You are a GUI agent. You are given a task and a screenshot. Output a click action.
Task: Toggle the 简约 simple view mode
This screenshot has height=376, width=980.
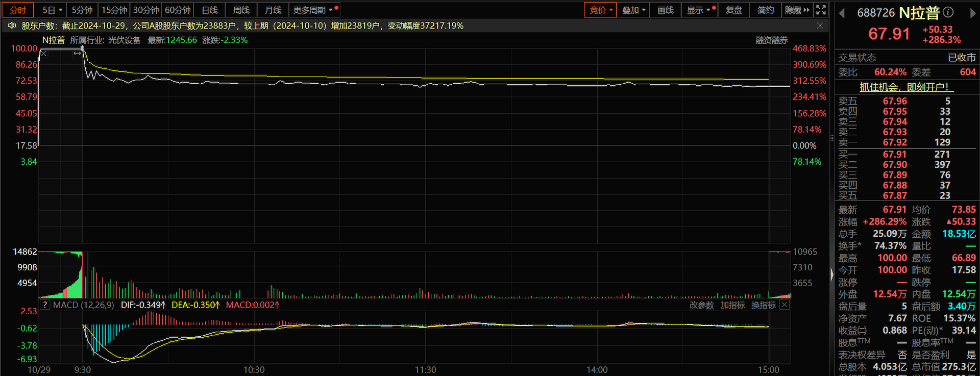(765, 10)
